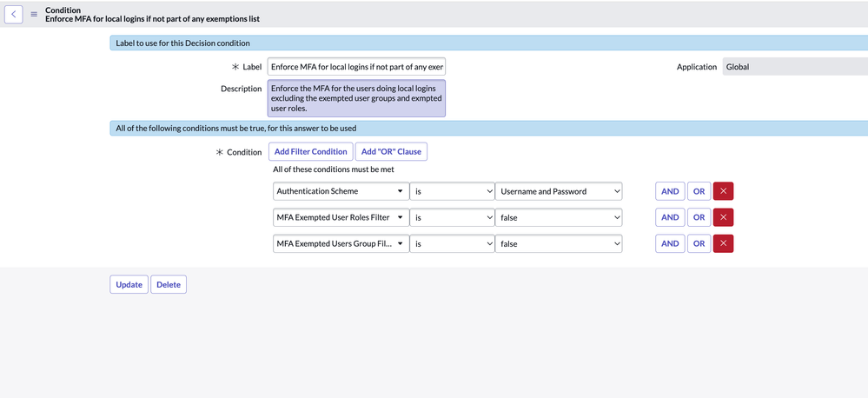Remove the MFA Exempted User Roles Filter row
The image size is (868, 398).
(723, 217)
